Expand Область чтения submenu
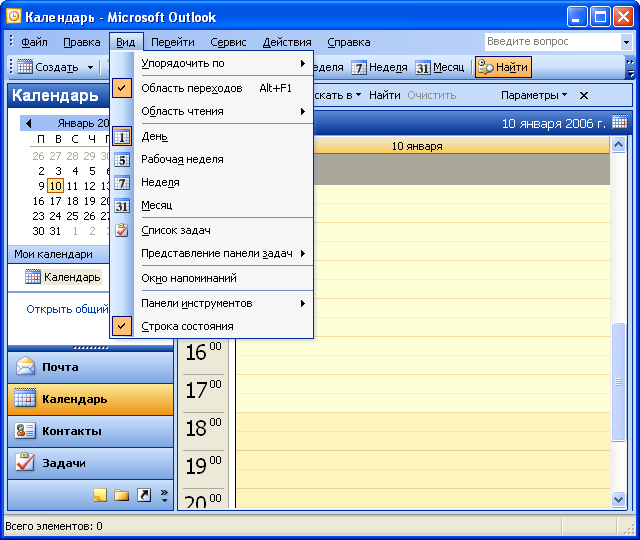The height and width of the screenshot is (540, 640). coord(303,111)
